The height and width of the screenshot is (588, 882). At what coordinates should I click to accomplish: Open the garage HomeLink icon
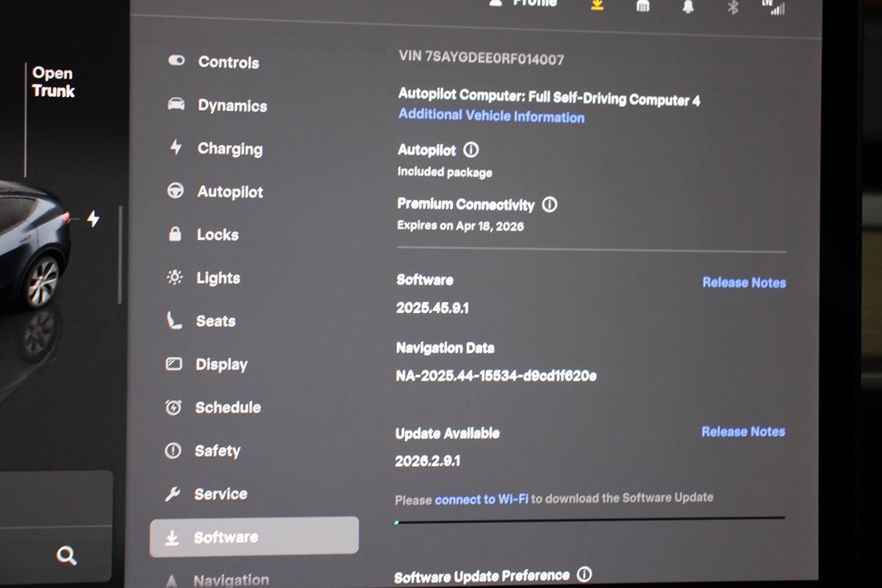pyautogui.click(x=642, y=5)
